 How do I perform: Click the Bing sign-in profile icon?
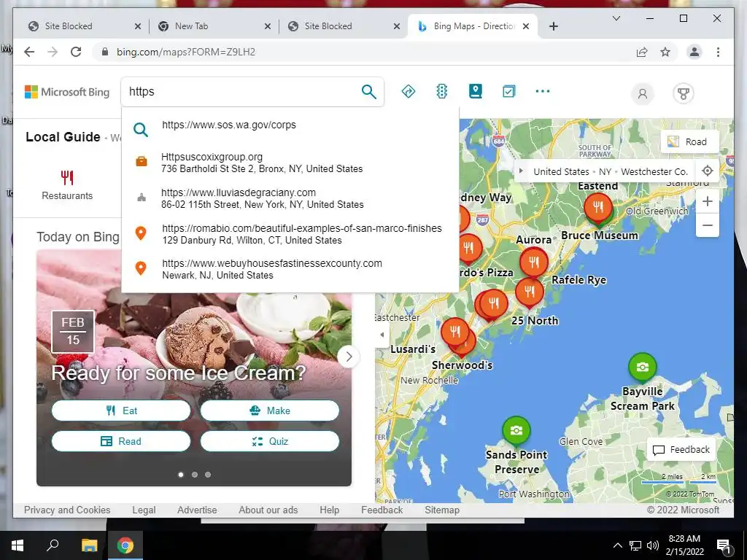(x=643, y=93)
